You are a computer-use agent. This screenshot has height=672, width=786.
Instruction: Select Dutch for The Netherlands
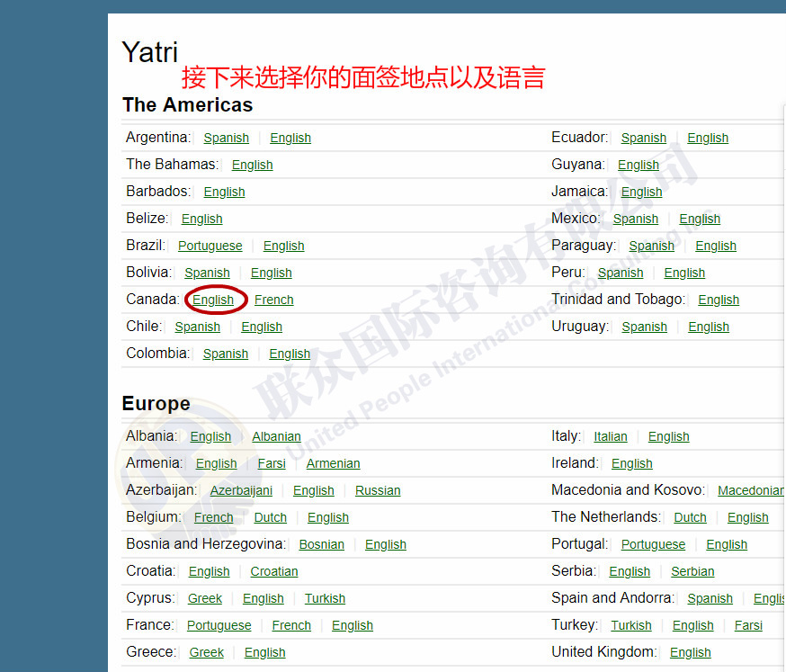690,517
